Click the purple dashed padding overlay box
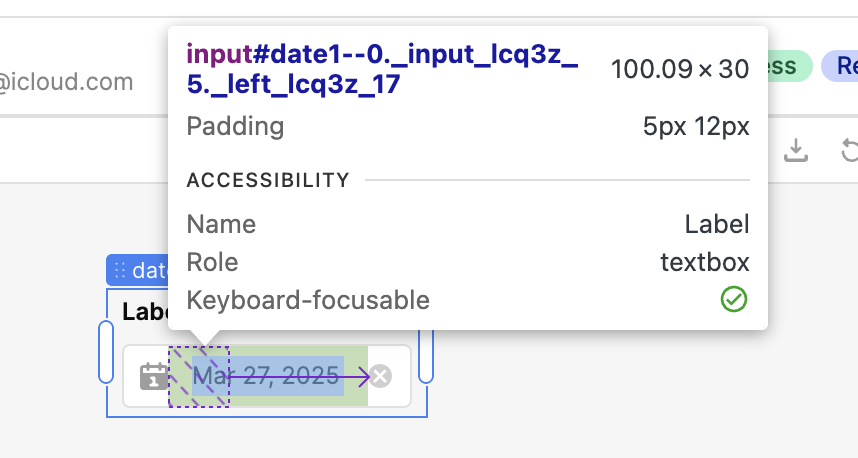The height and width of the screenshot is (458, 858). point(199,376)
